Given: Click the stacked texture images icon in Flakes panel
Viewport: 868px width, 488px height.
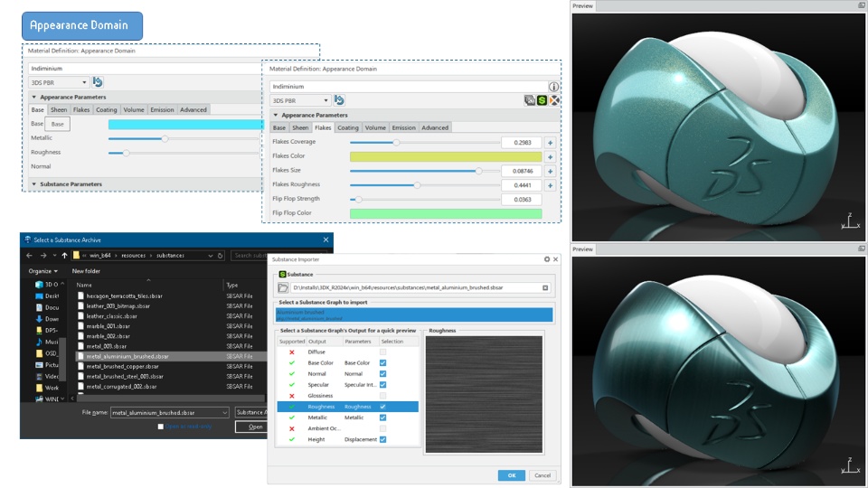Looking at the screenshot, I should click(x=530, y=100).
